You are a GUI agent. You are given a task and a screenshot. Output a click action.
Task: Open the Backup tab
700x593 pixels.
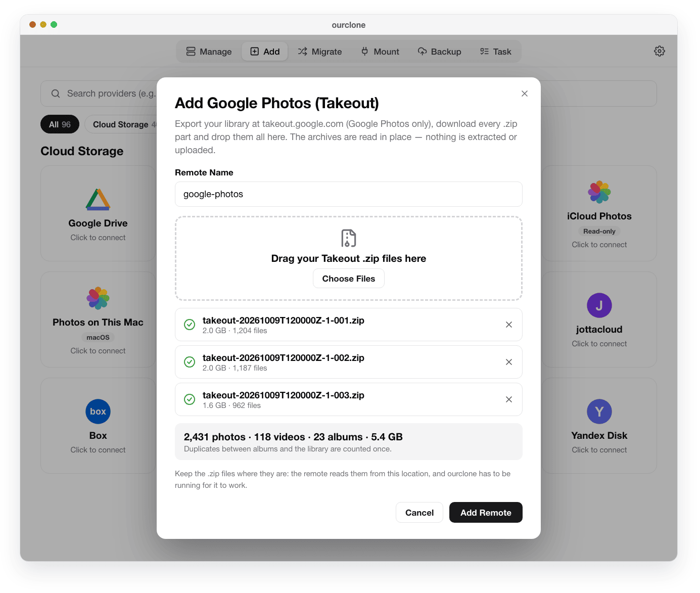click(x=439, y=52)
